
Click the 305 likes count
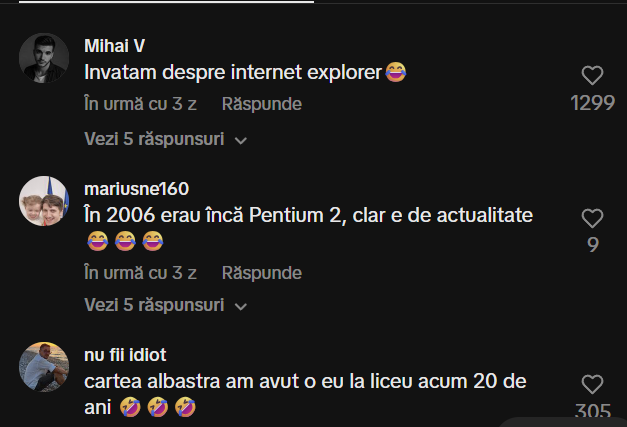593,411
